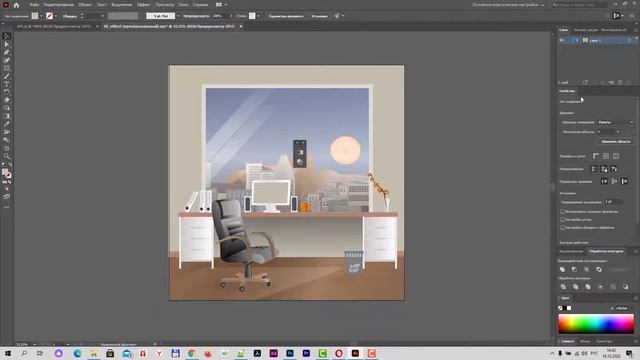
Task: Click the Установки button in control bar
Action: click(319, 16)
